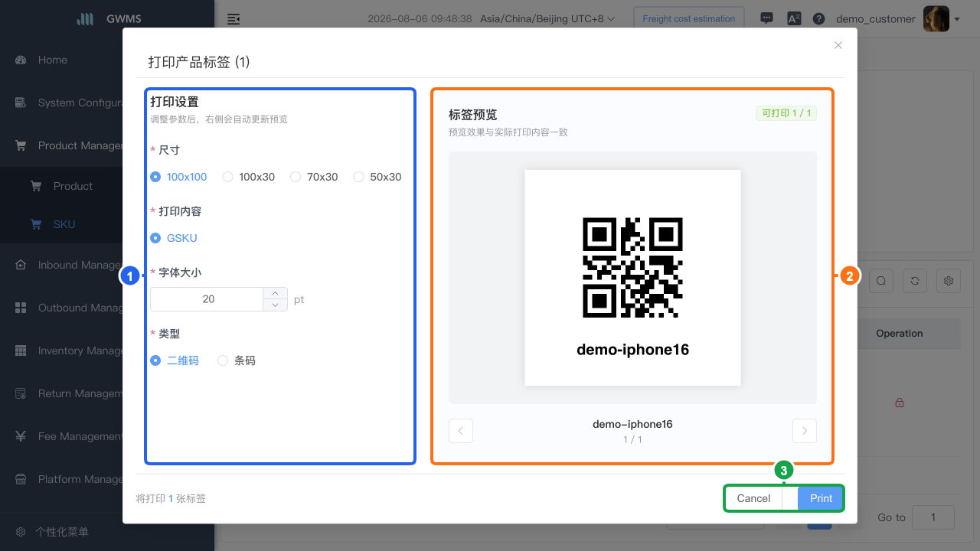
Task: Set label type to 二维码
Action: coord(175,360)
